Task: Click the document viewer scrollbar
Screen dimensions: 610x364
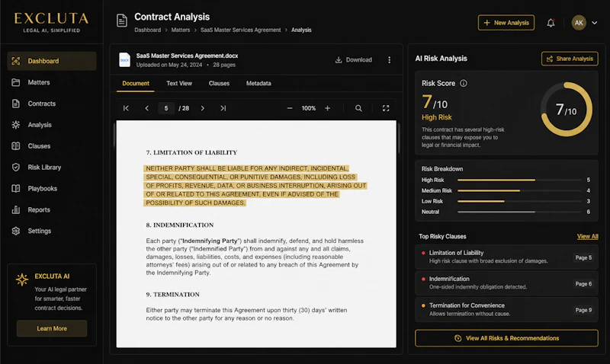Action: point(398,139)
